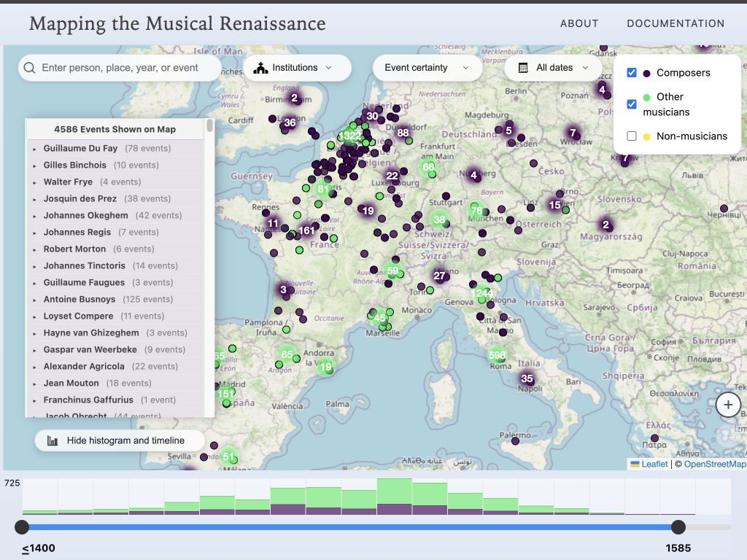Viewport: 747px width, 560px height.
Task: Select Hayne van Ghizeghem in the list
Action: tap(91, 332)
